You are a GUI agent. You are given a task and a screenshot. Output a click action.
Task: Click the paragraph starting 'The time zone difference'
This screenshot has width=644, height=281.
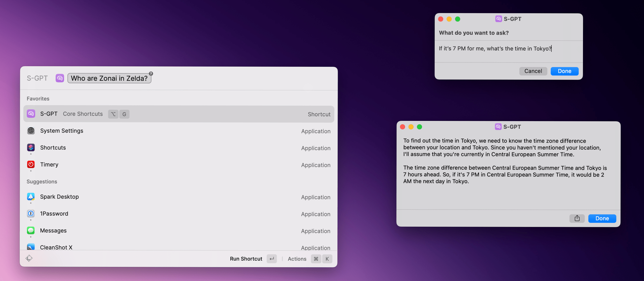point(505,175)
